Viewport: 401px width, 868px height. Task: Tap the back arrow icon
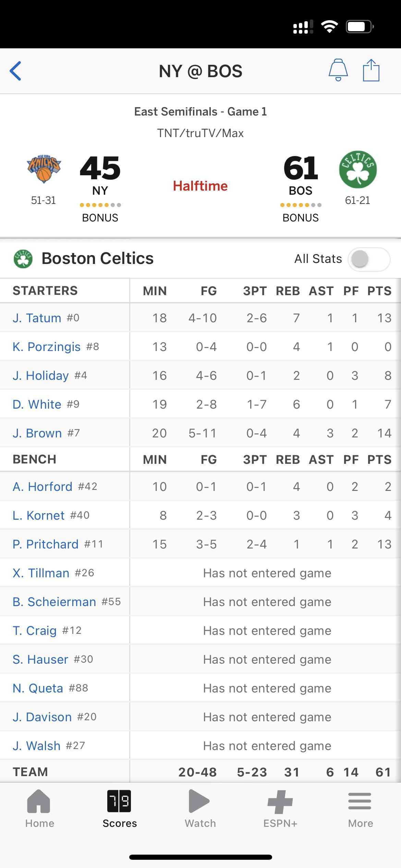click(16, 71)
